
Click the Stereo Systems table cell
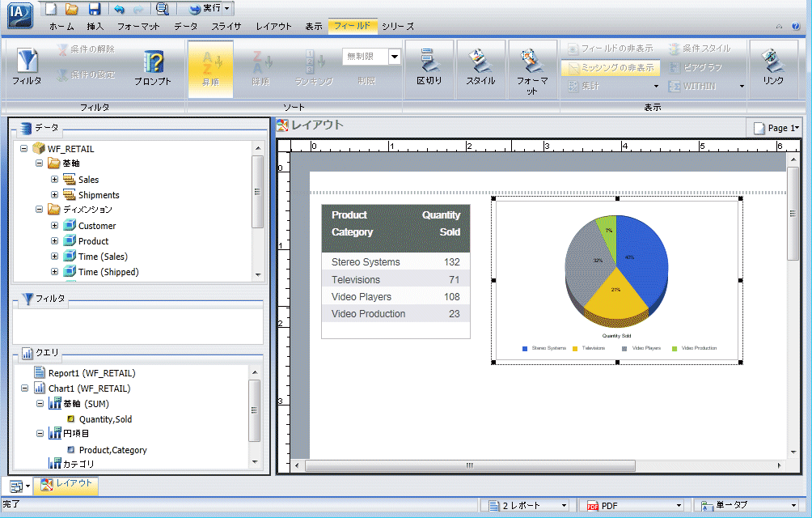click(366, 262)
